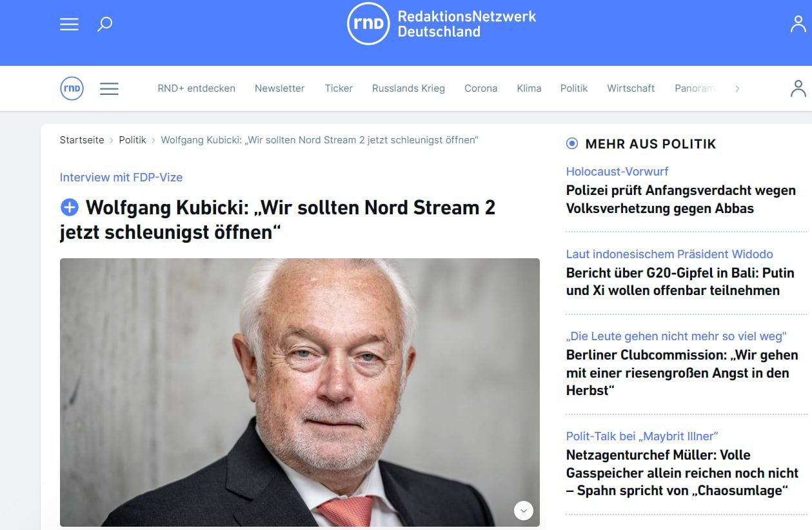Click the search magnifier icon in header
Viewport: 812px width, 530px height.
click(104, 25)
